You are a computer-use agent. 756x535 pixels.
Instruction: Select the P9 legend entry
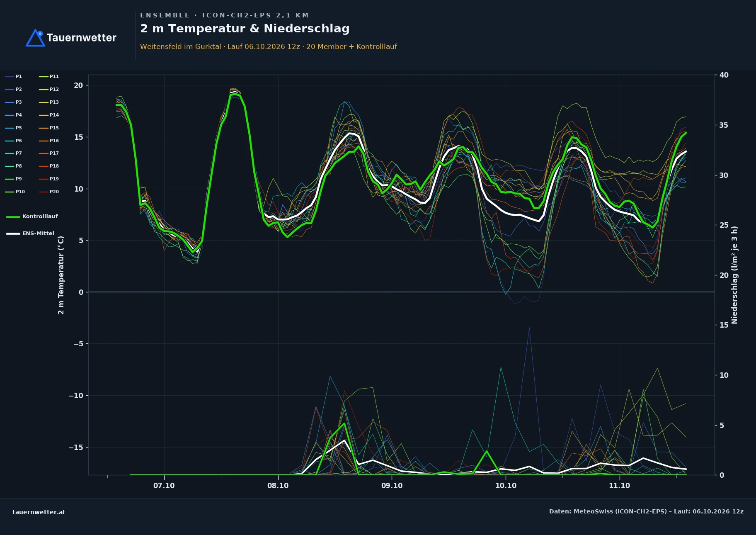14,179
